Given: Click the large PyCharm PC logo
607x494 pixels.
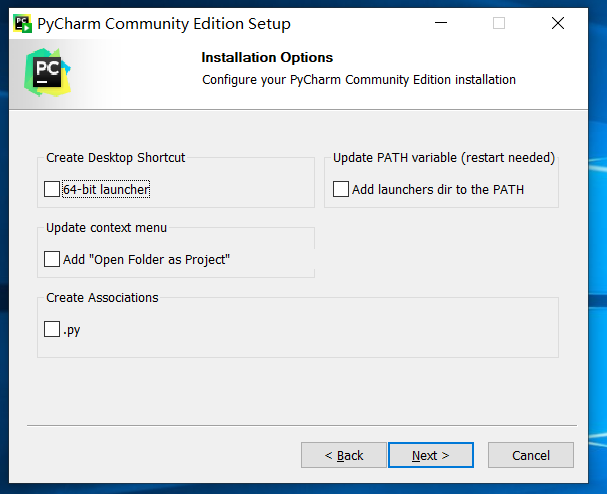Looking at the screenshot, I should tap(47, 72).
